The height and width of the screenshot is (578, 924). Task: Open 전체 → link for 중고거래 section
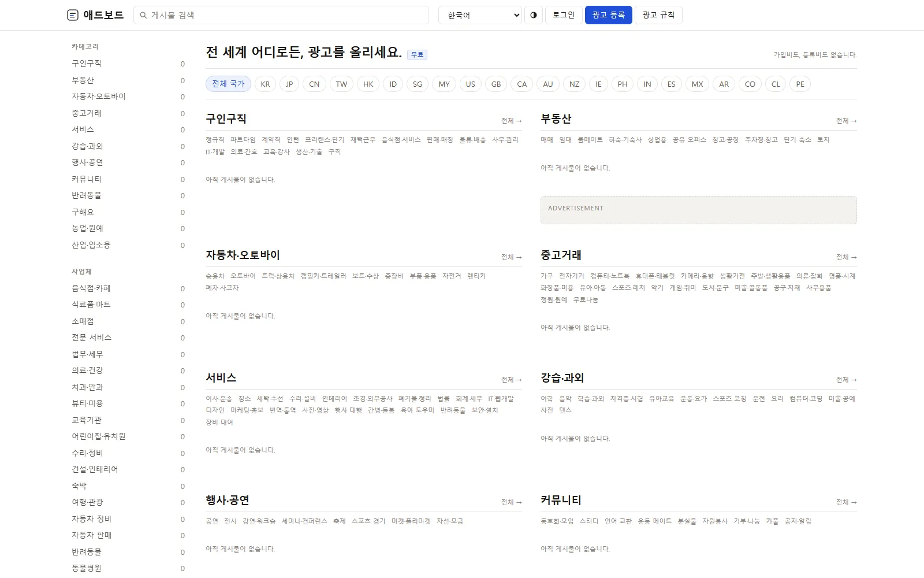[847, 257]
